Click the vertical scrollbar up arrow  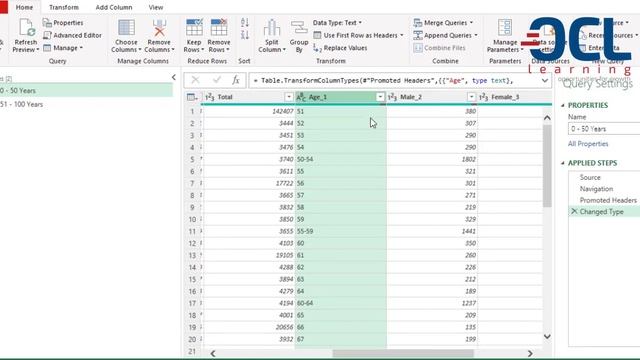coord(547,118)
